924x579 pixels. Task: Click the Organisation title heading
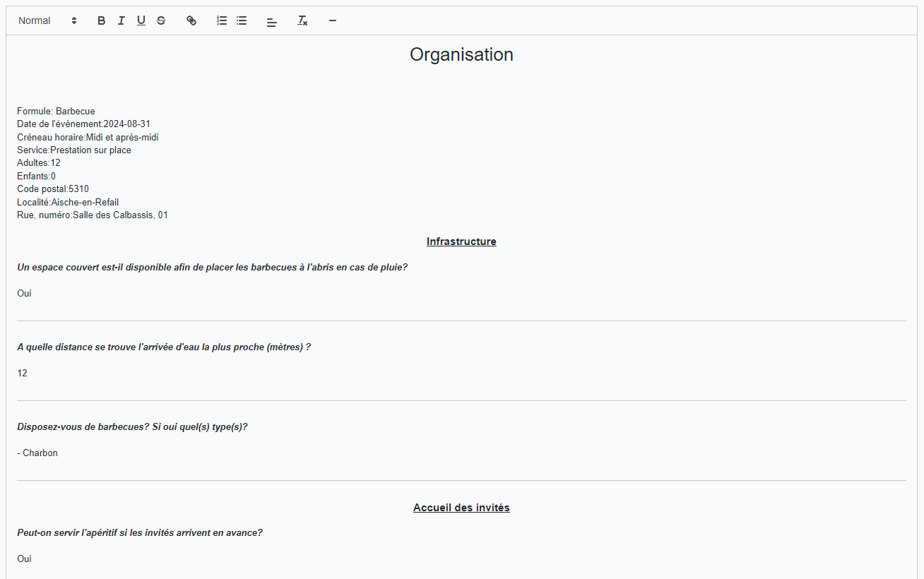click(x=461, y=54)
